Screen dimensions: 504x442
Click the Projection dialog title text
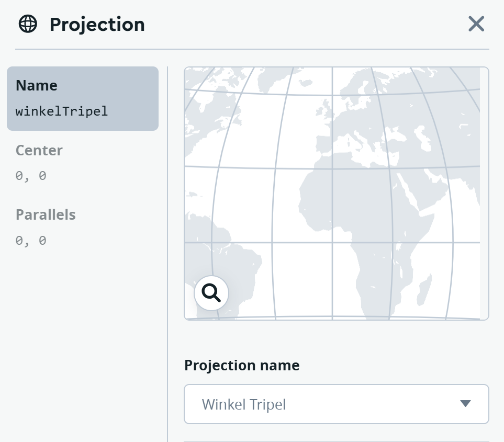97,24
